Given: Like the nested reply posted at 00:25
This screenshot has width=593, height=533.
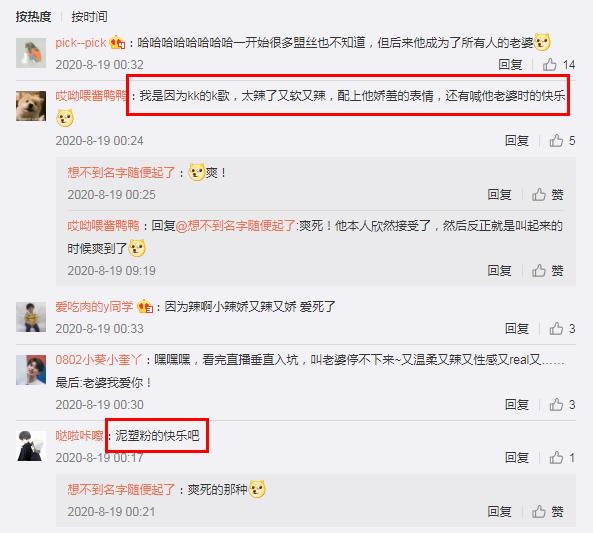Looking at the screenshot, I should [548, 195].
